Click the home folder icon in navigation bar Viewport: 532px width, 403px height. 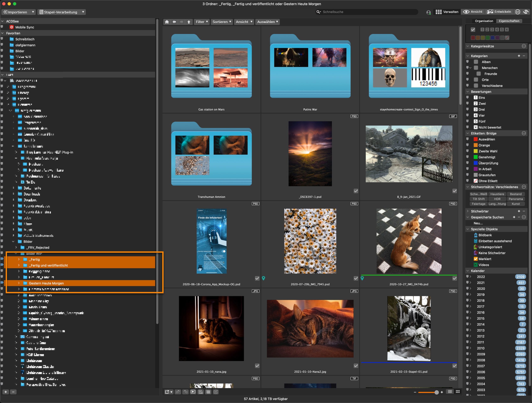[x=167, y=22]
